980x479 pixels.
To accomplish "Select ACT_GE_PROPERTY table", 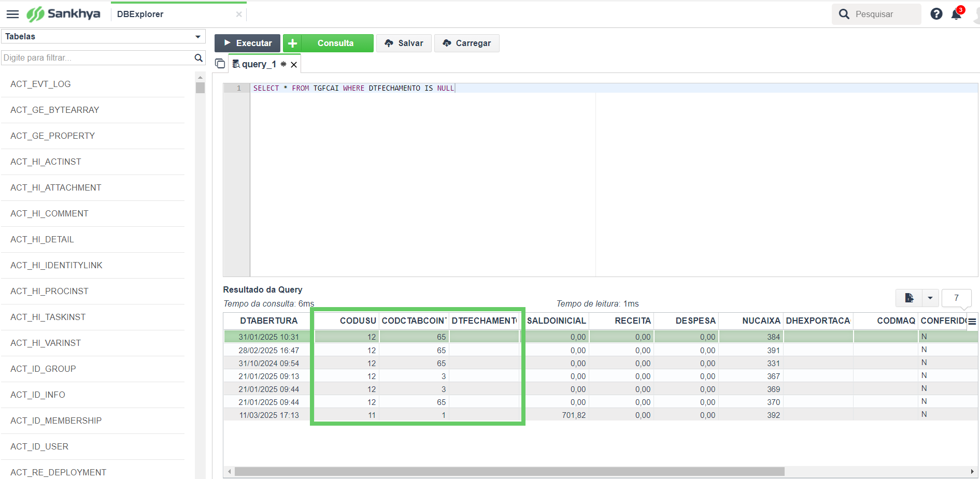I will coord(52,136).
